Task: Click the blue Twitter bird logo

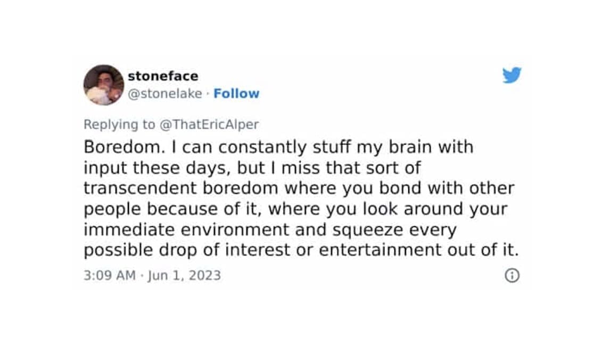Action: click(512, 76)
